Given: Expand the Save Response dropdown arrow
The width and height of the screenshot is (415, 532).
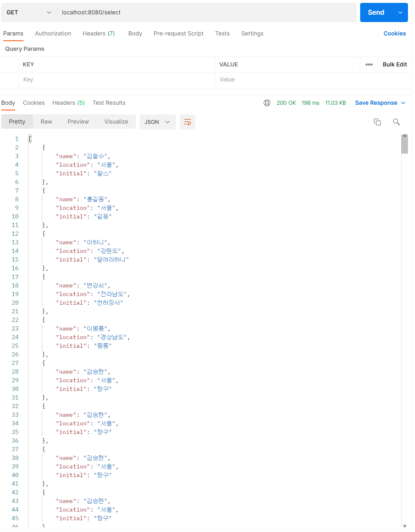Looking at the screenshot, I should tap(403, 103).
